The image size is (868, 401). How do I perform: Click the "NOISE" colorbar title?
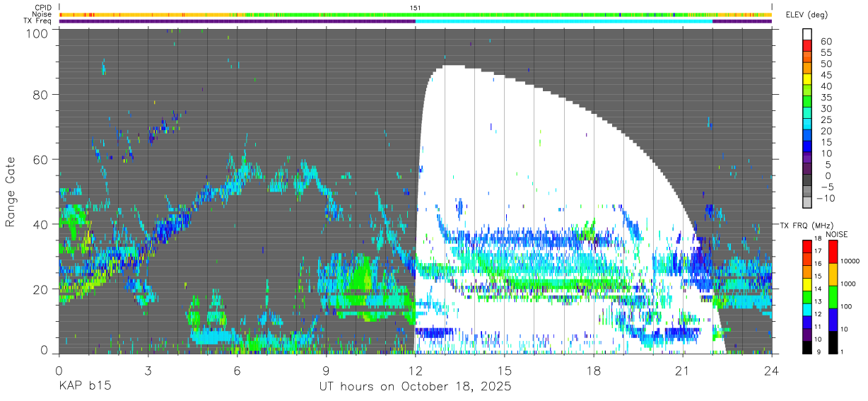pos(836,233)
